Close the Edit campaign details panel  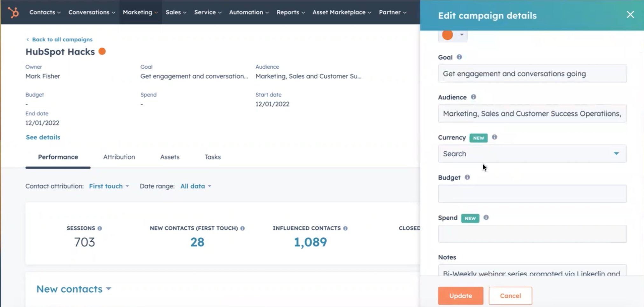pos(630,15)
